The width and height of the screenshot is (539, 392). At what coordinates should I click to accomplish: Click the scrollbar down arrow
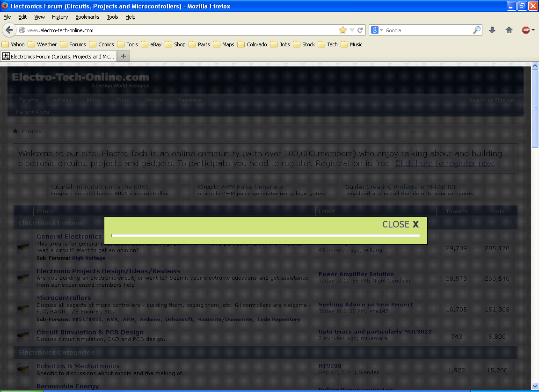[x=535, y=386]
